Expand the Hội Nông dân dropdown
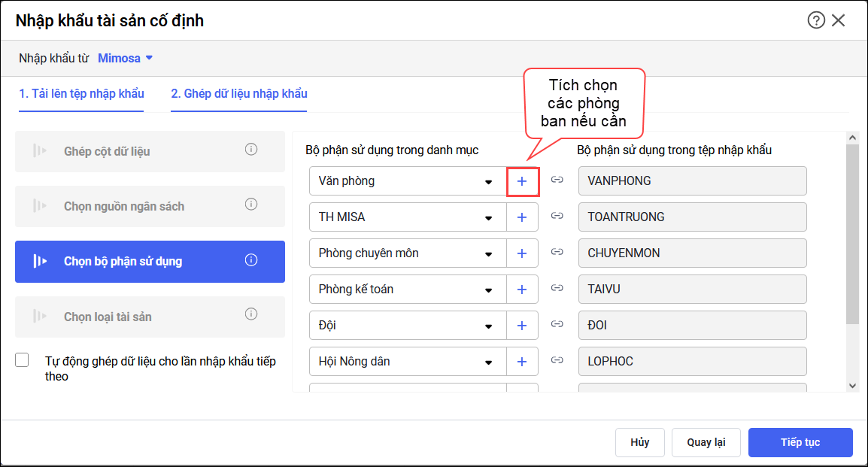868x467 pixels. tap(489, 362)
